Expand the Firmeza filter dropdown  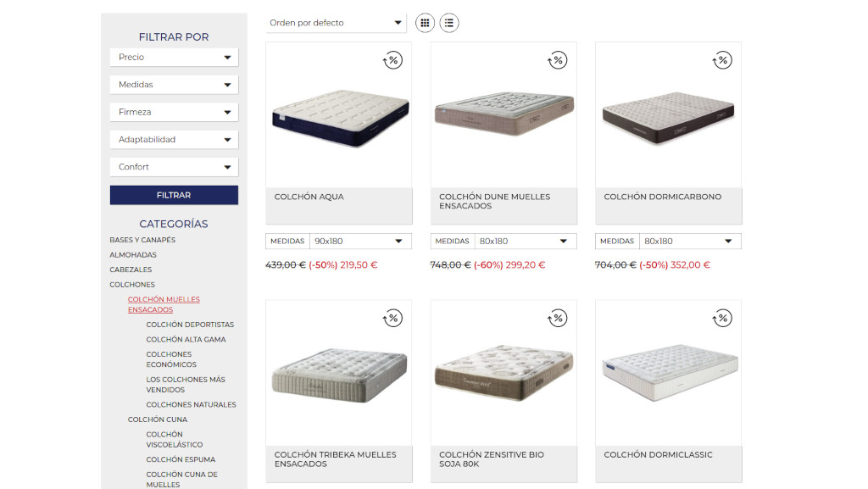pyautogui.click(x=174, y=112)
